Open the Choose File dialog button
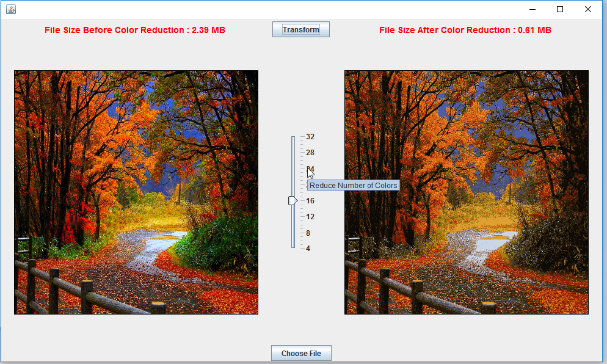The height and width of the screenshot is (364, 607). (301, 353)
